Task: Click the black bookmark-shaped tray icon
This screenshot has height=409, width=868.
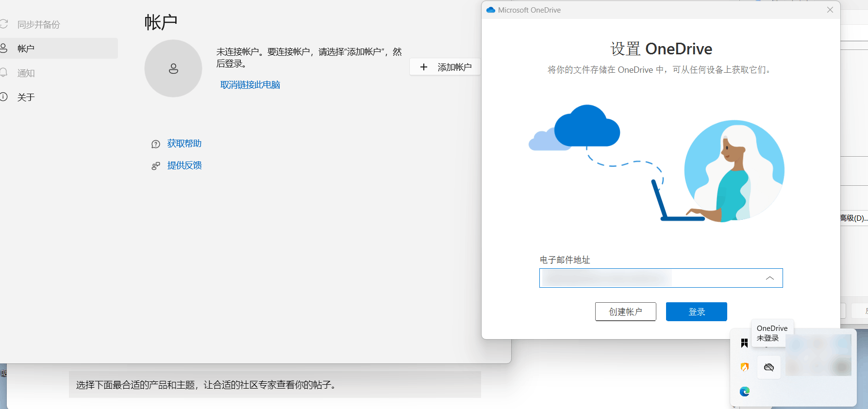Action: point(744,344)
